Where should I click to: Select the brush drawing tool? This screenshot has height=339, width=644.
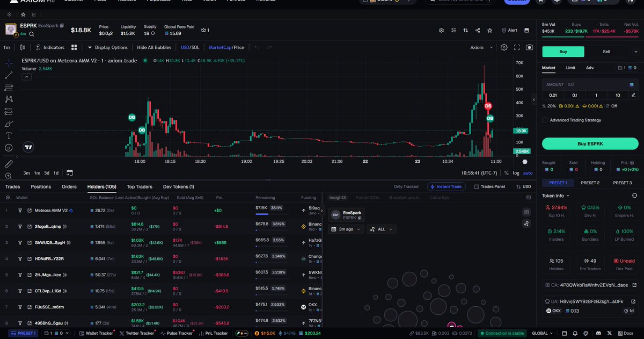pyautogui.click(x=9, y=124)
